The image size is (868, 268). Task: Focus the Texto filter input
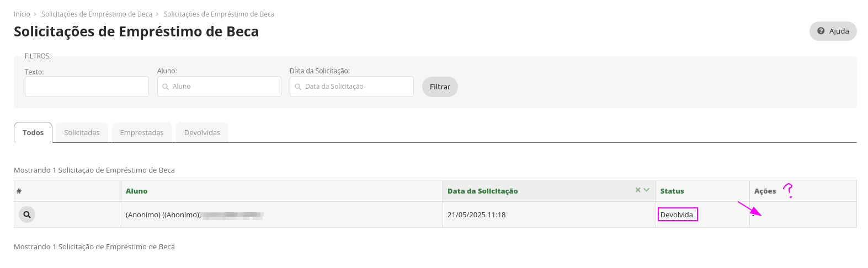click(87, 87)
